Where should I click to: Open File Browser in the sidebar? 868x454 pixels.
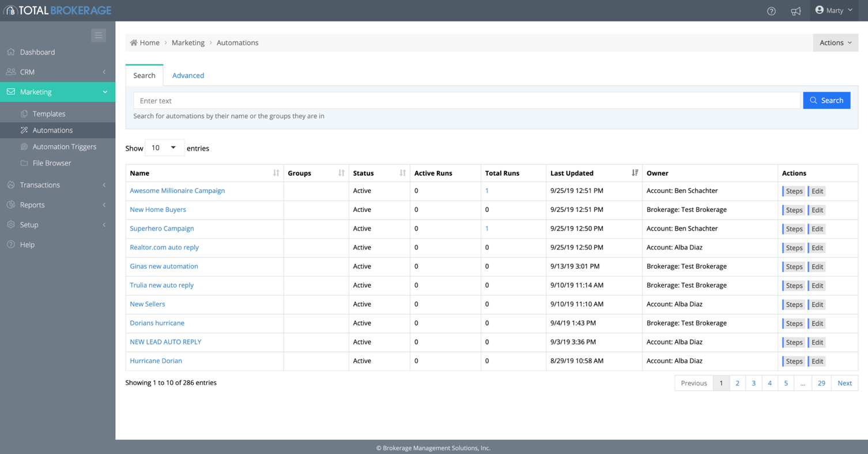pyautogui.click(x=58, y=163)
